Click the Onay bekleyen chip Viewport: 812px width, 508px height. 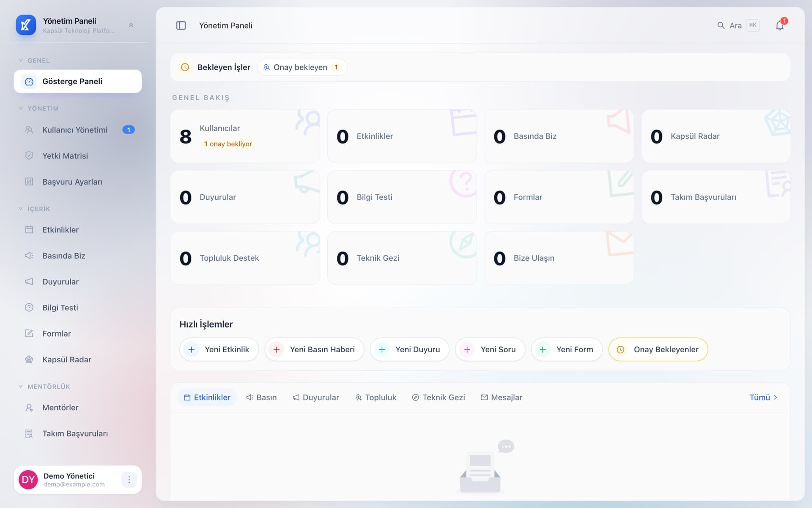click(x=302, y=67)
